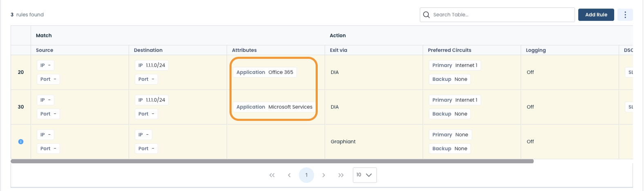Click Application Office 365 attribute chip
The height and width of the screenshot is (191, 644).
tap(265, 72)
